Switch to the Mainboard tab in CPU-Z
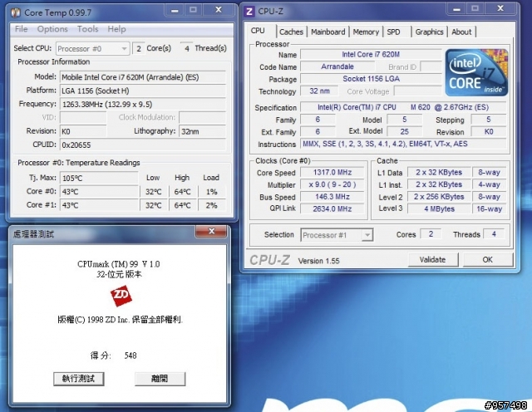The height and width of the screenshot is (412, 532). [x=328, y=32]
